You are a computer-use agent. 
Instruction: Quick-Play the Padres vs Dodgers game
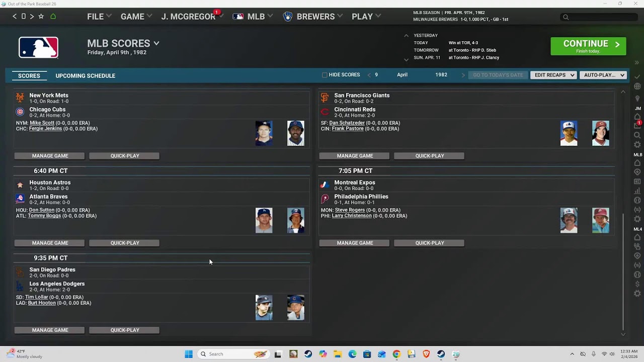[x=124, y=330]
